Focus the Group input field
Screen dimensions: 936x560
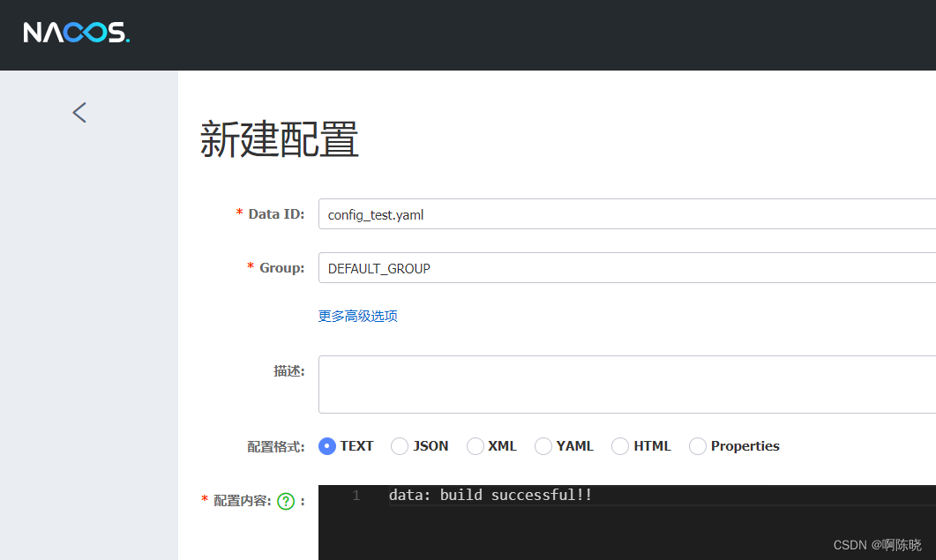626,268
